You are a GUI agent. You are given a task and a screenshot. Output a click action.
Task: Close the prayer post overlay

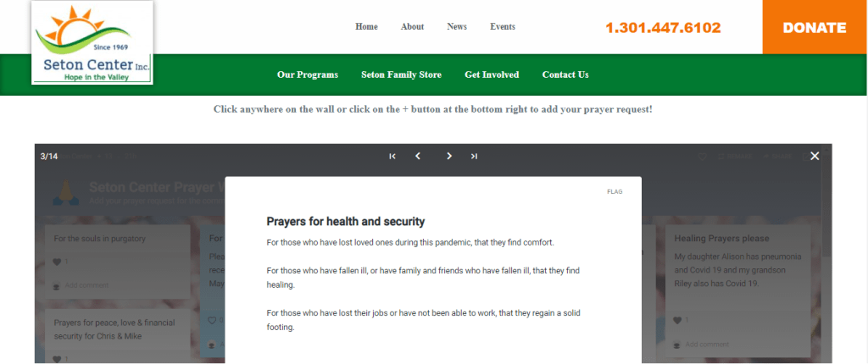815,156
